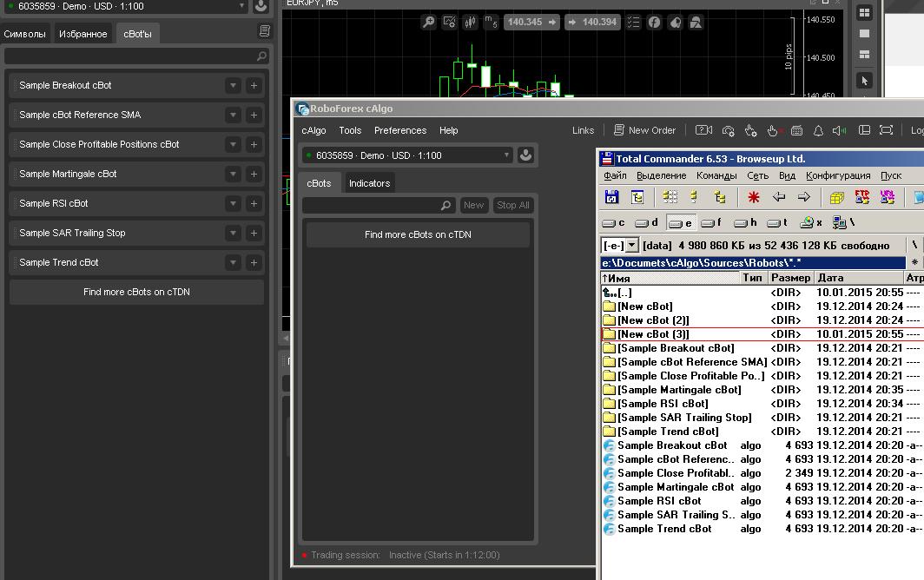Add instance of Sample Martingale cBot
This screenshot has height=580, width=924.
coord(254,174)
